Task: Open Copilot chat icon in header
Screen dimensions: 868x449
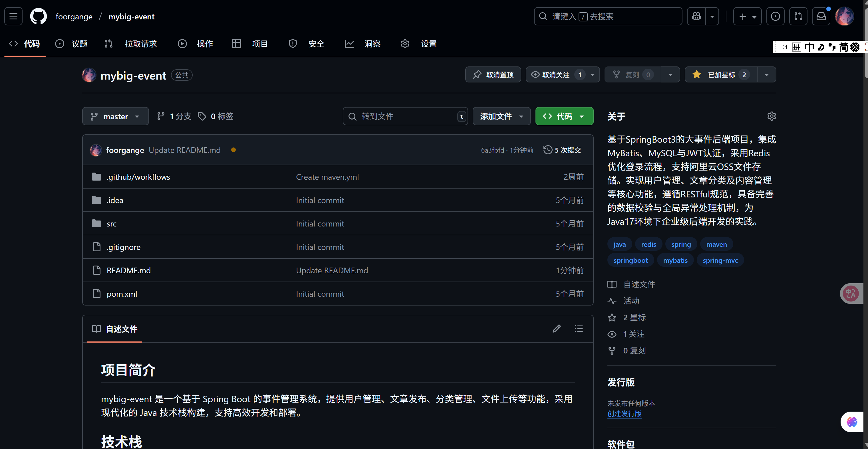Action: click(696, 16)
